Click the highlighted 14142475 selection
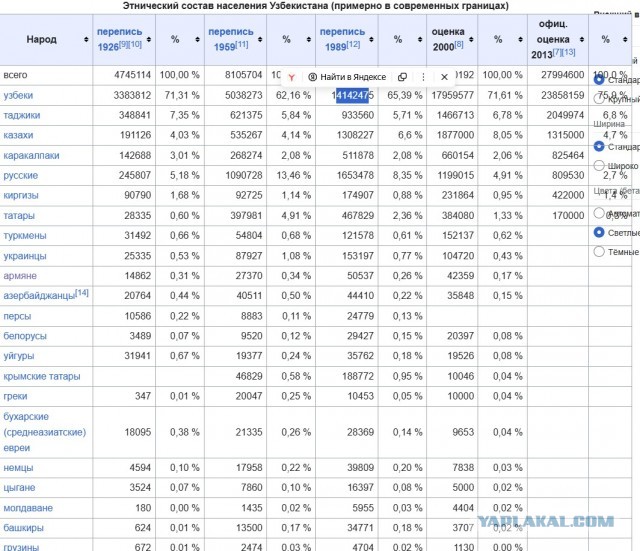The width and height of the screenshot is (640, 551). 352,96
